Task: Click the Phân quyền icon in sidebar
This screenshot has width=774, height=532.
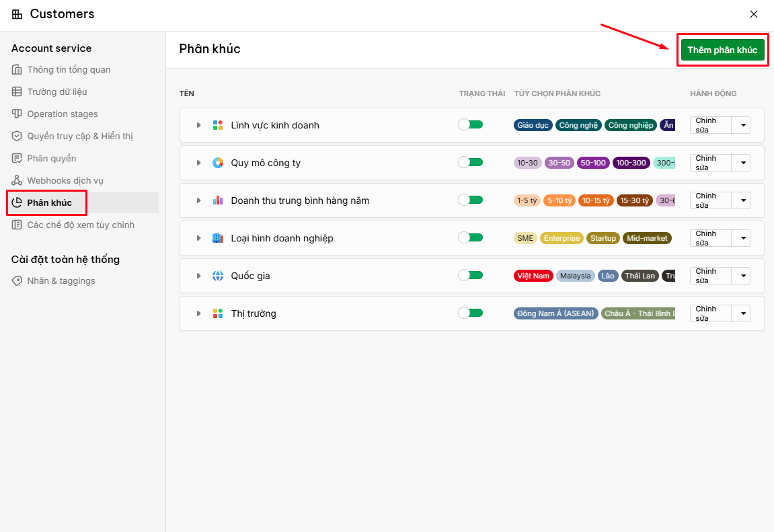Action: click(x=17, y=159)
